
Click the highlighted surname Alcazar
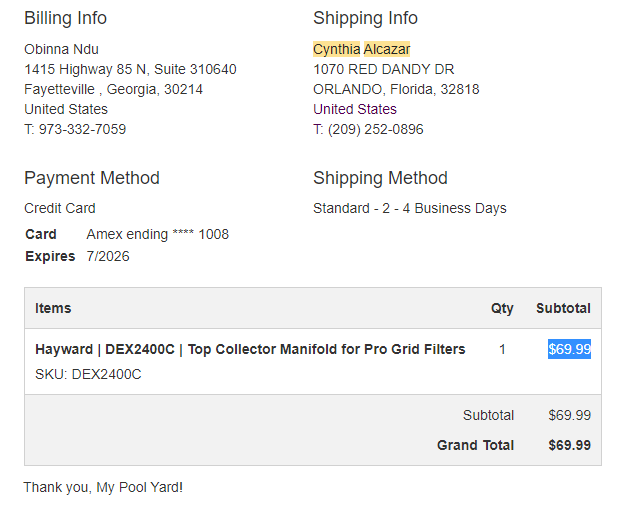[x=387, y=49]
